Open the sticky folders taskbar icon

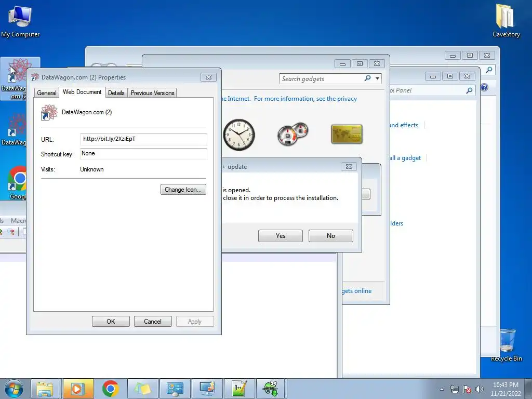[142, 389]
